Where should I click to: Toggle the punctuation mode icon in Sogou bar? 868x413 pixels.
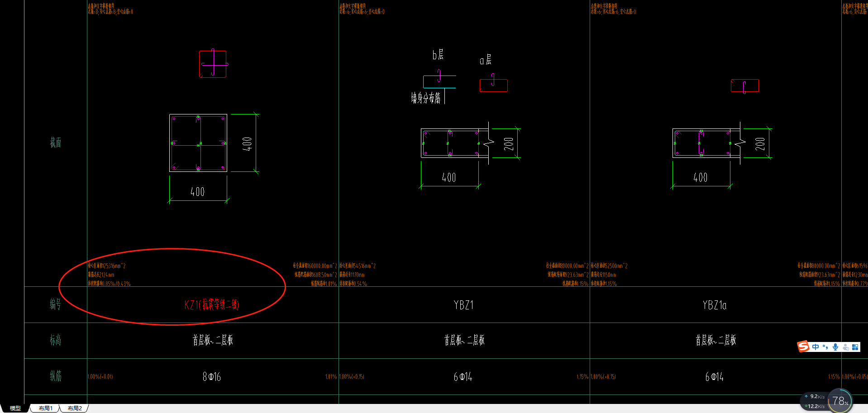pos(825,347)
